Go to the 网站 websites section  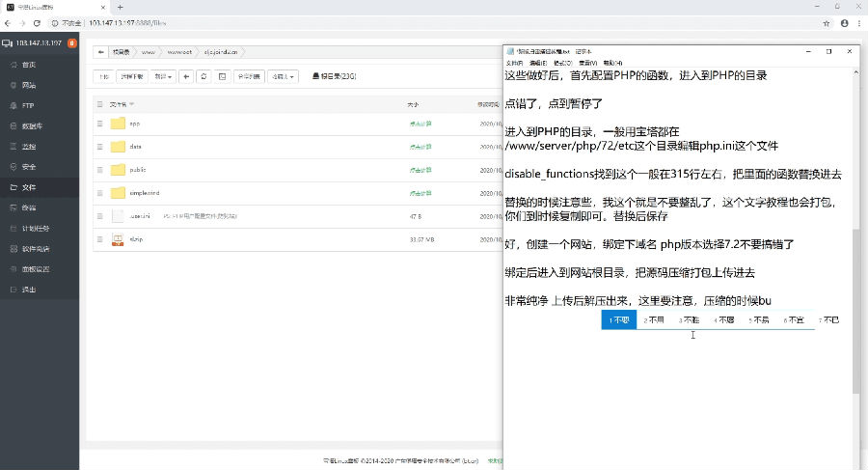(29, 85)
